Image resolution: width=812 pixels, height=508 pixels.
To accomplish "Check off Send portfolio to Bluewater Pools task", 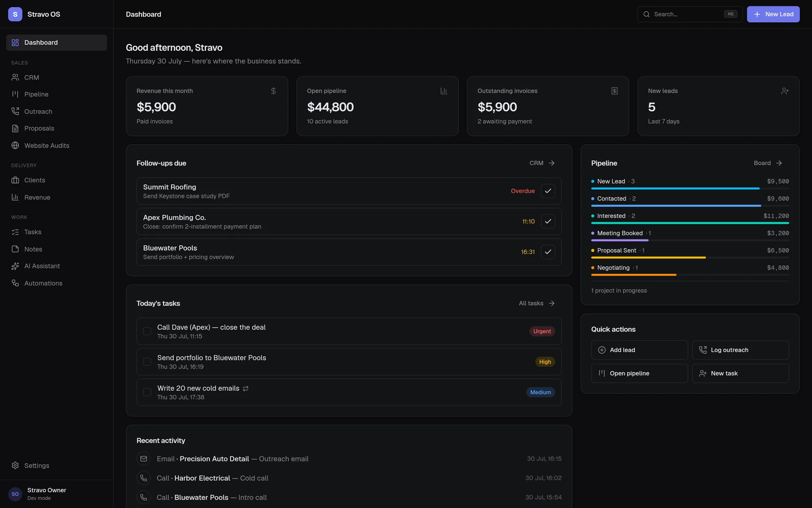I will (x=147, y=362).
